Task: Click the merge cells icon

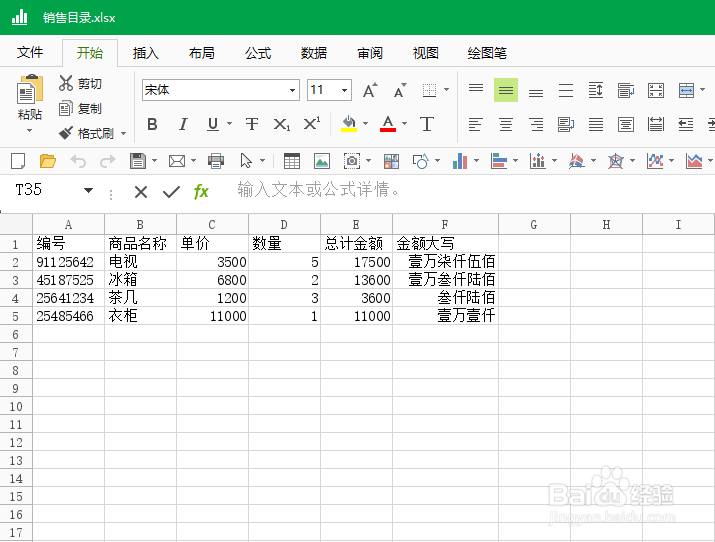Action: [686, 90]
